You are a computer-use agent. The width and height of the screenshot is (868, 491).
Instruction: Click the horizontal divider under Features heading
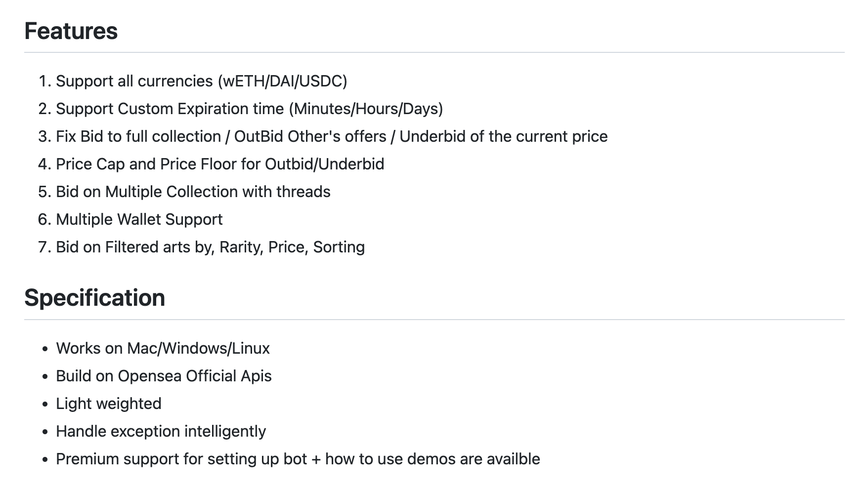click(x=434, y=52)
